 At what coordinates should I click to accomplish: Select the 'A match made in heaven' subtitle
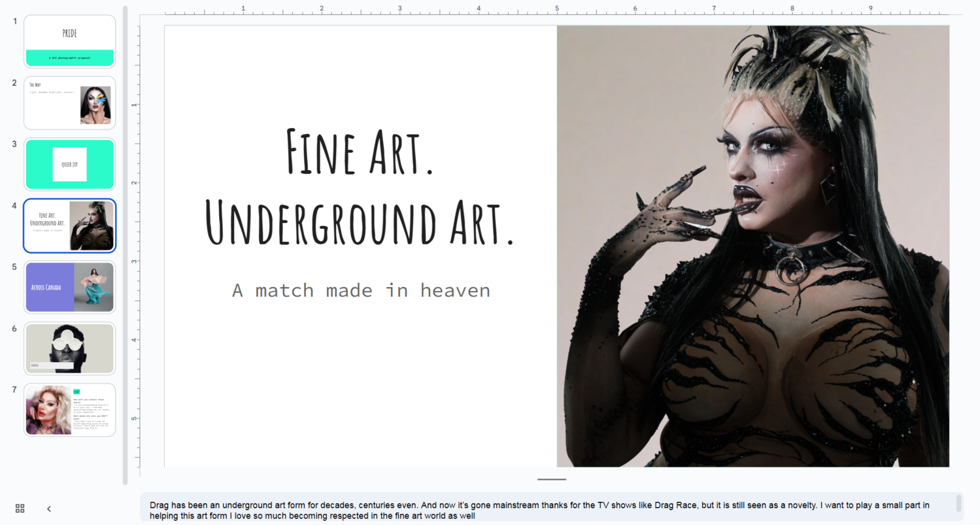coord(361,290)
